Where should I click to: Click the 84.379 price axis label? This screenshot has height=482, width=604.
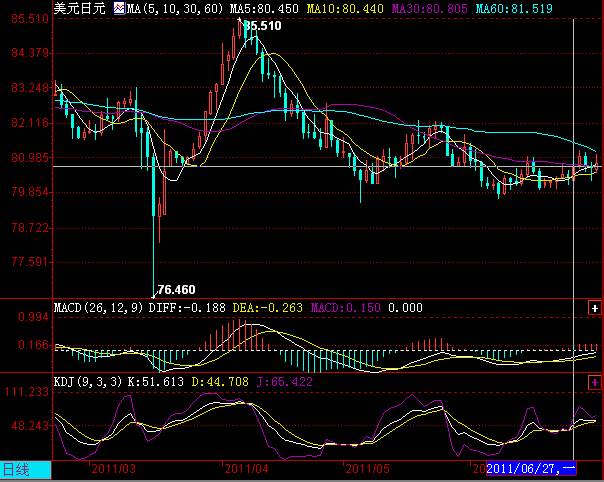click(30, 53)
